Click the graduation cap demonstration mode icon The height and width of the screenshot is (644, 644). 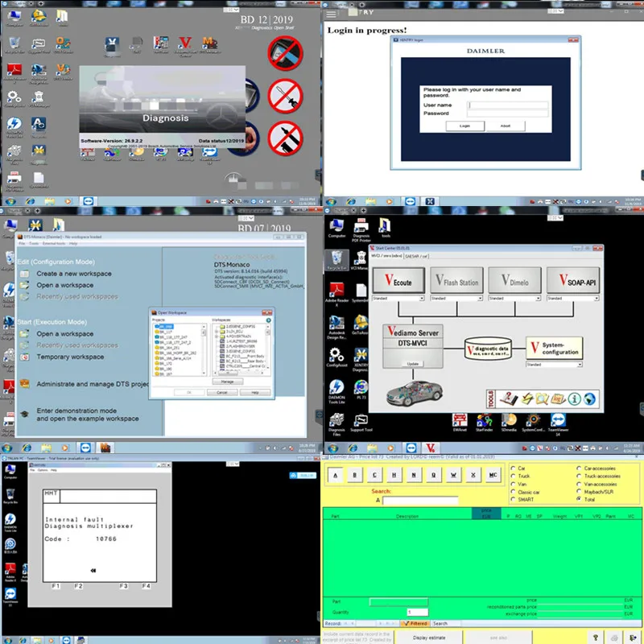[25, 414]
